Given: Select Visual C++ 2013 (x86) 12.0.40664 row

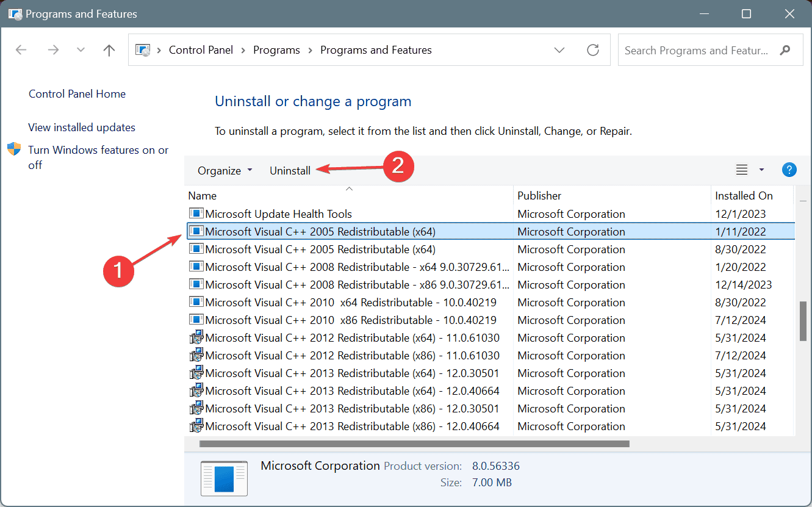Looking at the screenshot, I should point(489,426).
